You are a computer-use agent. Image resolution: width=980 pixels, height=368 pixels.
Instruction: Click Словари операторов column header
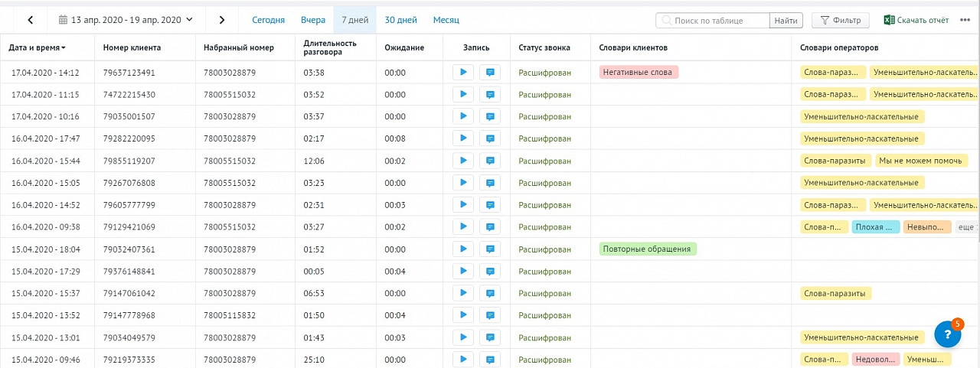(x=839, y=47)
